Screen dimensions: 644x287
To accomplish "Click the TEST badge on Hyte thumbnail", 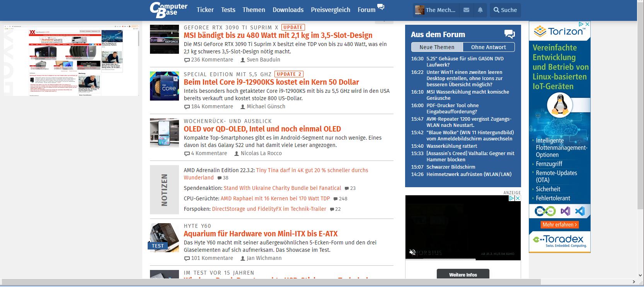I will tap(158, 246).
